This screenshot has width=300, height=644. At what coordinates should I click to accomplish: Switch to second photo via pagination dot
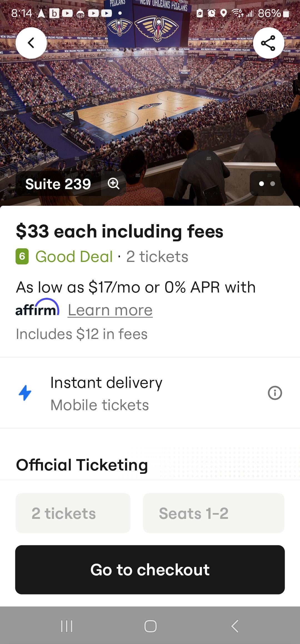tap(273, 184)
